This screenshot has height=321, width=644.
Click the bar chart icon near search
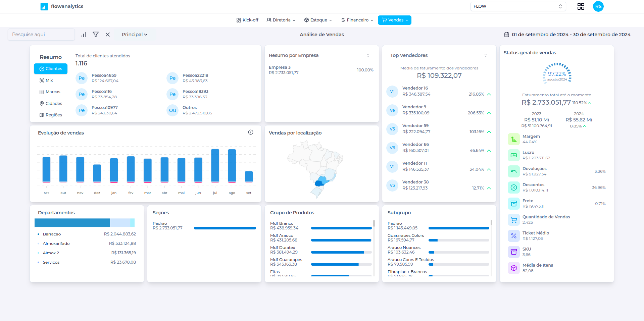84,35
